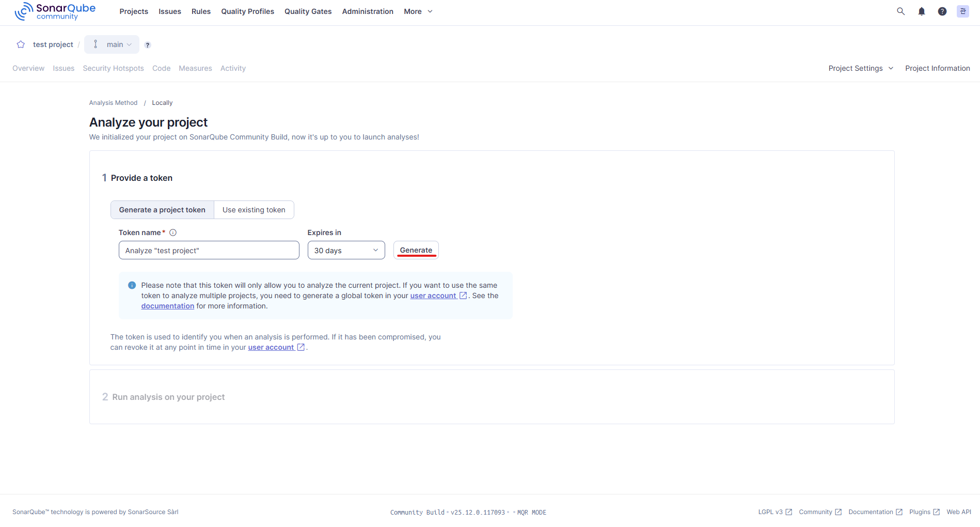Open the Activity tab
This screenshot has width=980, height=527.
pos(233,68)
